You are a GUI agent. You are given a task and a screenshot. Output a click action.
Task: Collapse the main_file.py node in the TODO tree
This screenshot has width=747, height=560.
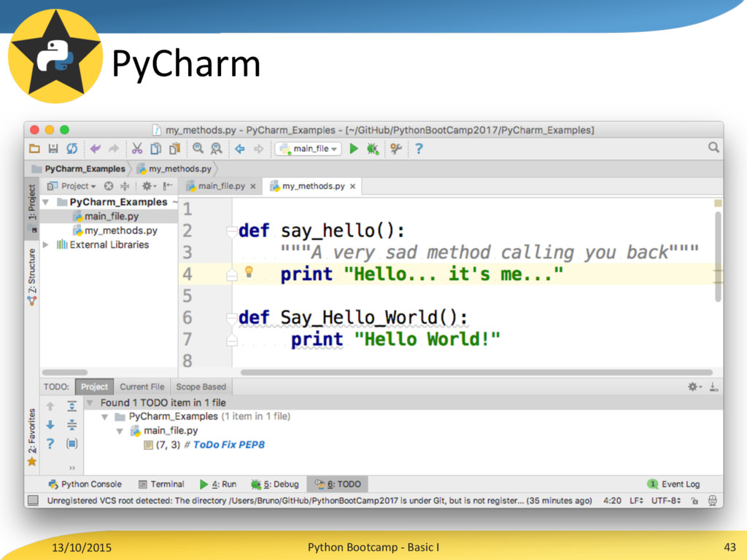(120, 431)
